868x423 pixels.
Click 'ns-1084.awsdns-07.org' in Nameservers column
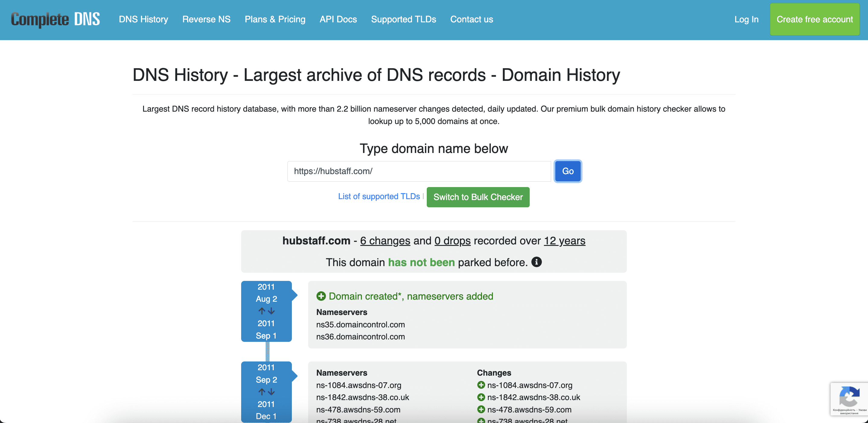coord(359,385)
